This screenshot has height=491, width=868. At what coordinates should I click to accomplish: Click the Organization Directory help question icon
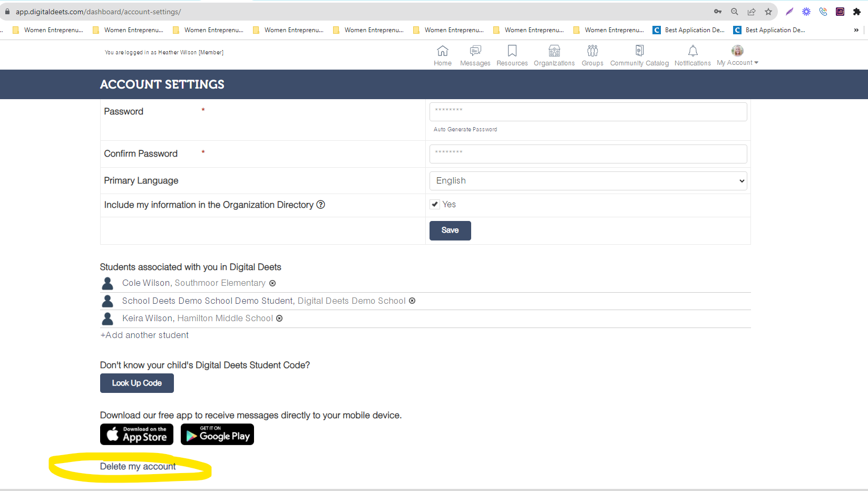click(x=320, y=205)
